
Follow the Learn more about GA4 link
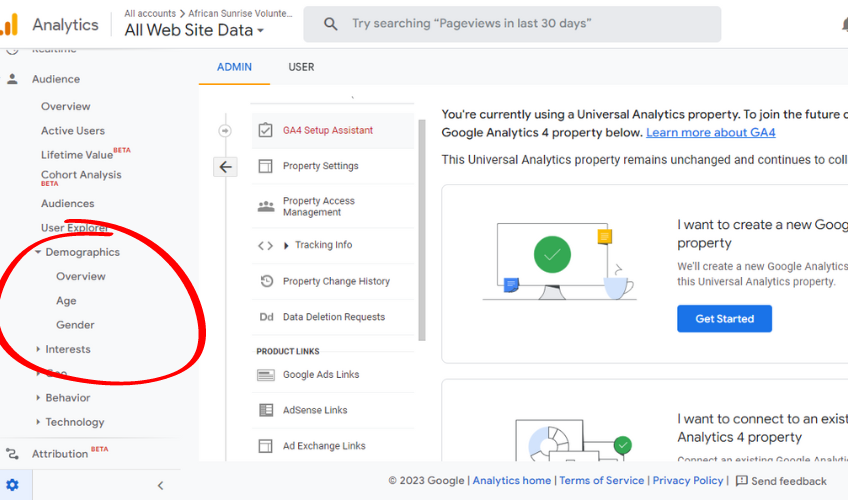pyautogui.click(x=711, y=132)
